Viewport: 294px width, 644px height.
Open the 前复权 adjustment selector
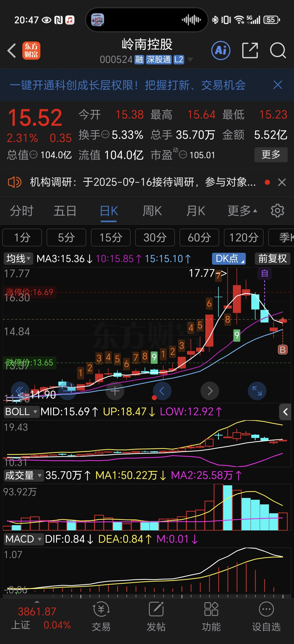[272, 259]
